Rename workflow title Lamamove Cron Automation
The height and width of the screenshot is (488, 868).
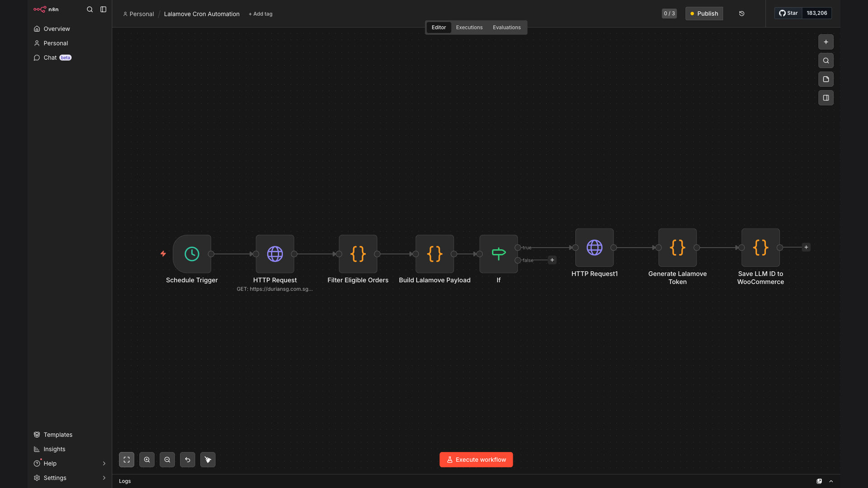click(202, 14)
